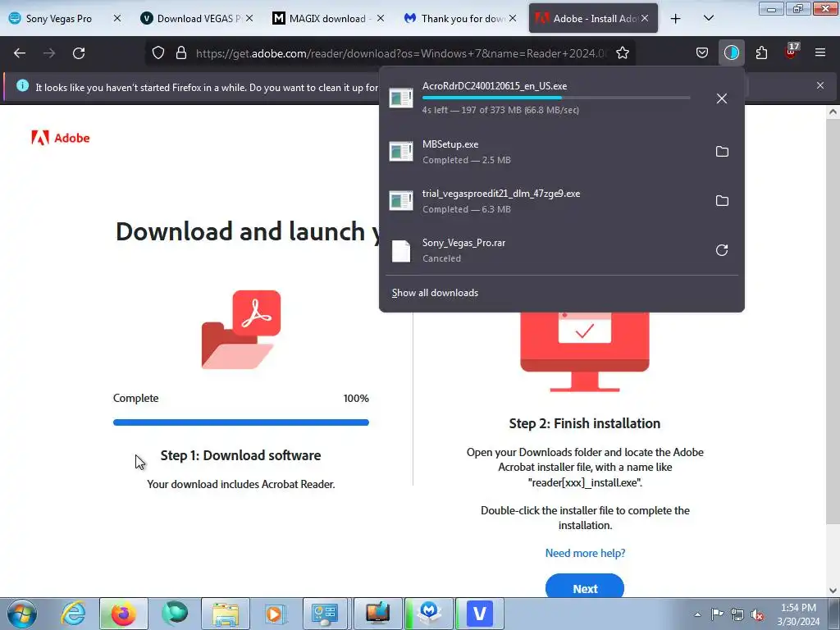Toggle the downloads panel toolbar button

[731, 53]
